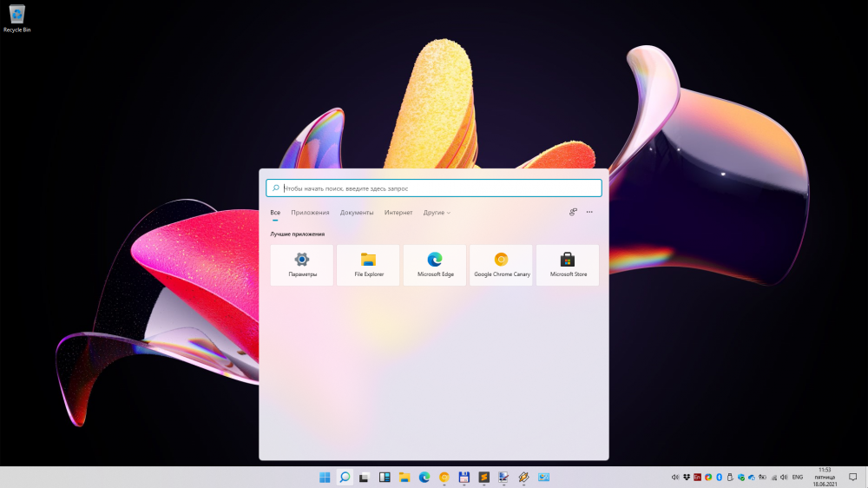Open the Параметры settings app tile
This screenshot has height=488, width=868.
point(302,265)
